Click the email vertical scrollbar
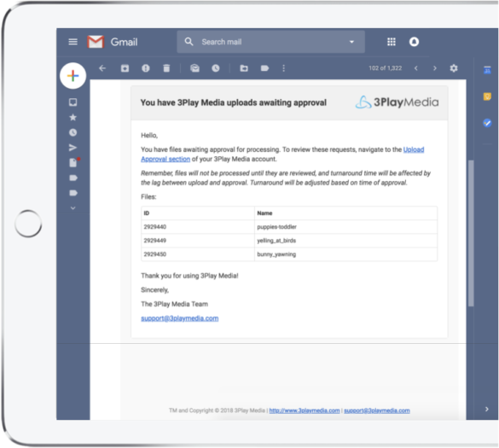This screenshot has height=448, width=499. click(x=471, y=234)
